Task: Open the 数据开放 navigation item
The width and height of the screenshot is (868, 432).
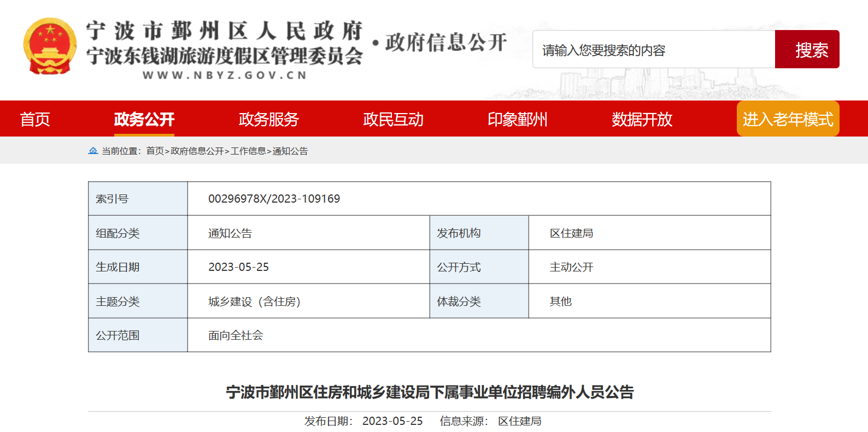Action: [642, 119]
